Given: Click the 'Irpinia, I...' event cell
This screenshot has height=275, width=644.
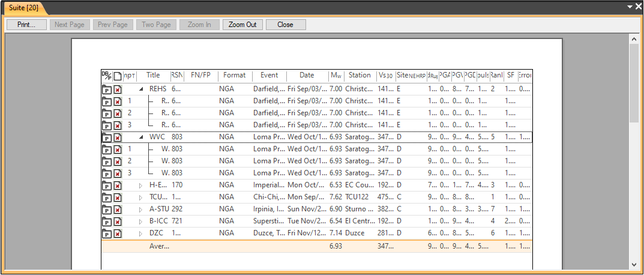Looking at the screenshot, I should [x=269, y=209].
